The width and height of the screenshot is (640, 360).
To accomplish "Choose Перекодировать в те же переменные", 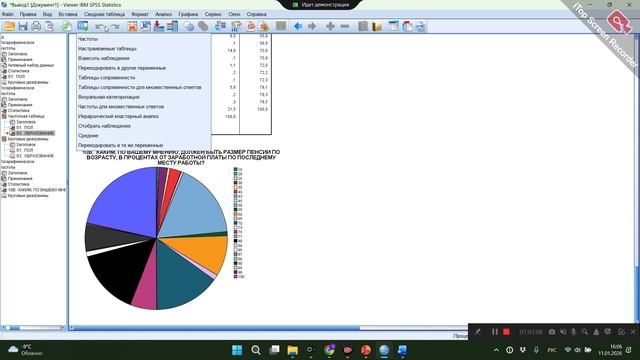I will (144, 145).
